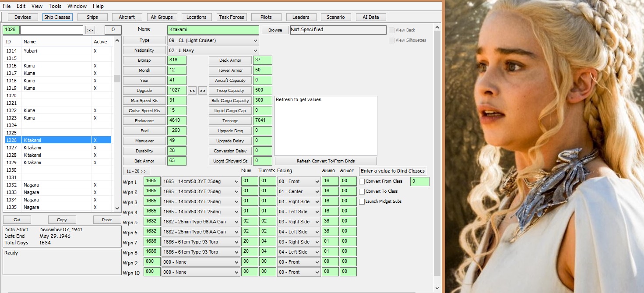Toggle Launch Midget Subs checkbox
Image resolution: width=644 pixels, height=293 pixels.
point(362,201)
